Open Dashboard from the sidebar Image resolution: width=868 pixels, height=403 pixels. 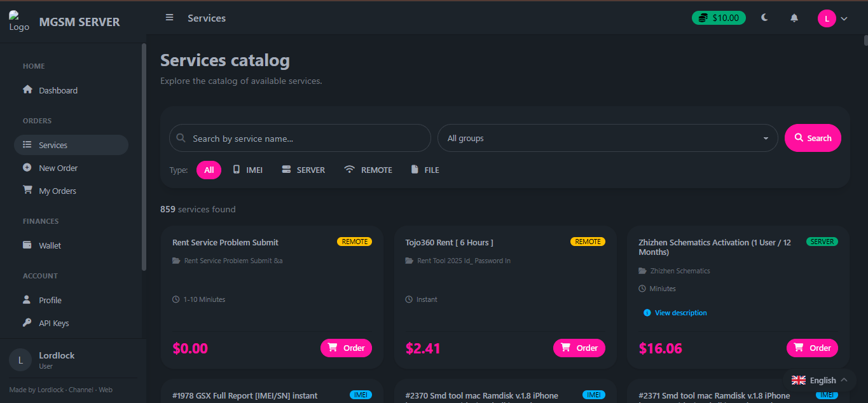pos(58,90)
